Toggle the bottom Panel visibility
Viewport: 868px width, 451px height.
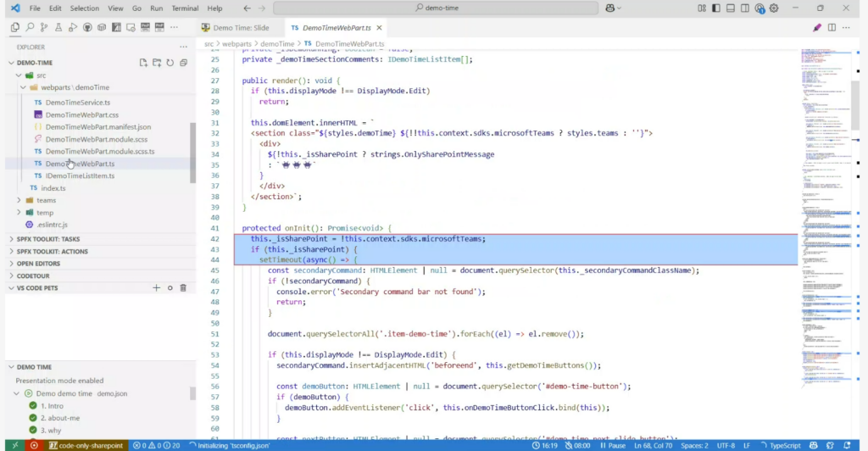(x=731, y=8)
